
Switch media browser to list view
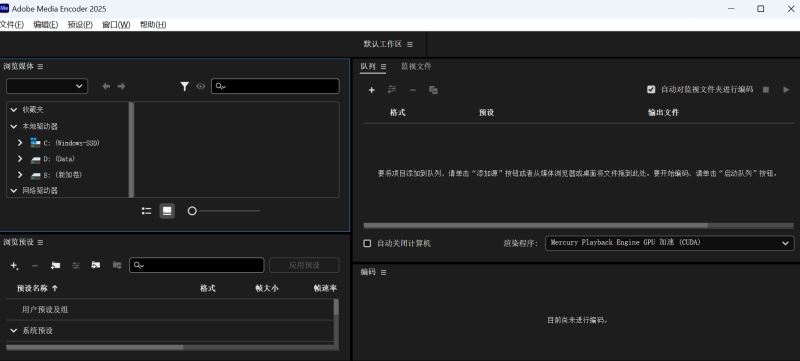click(146, 211)
